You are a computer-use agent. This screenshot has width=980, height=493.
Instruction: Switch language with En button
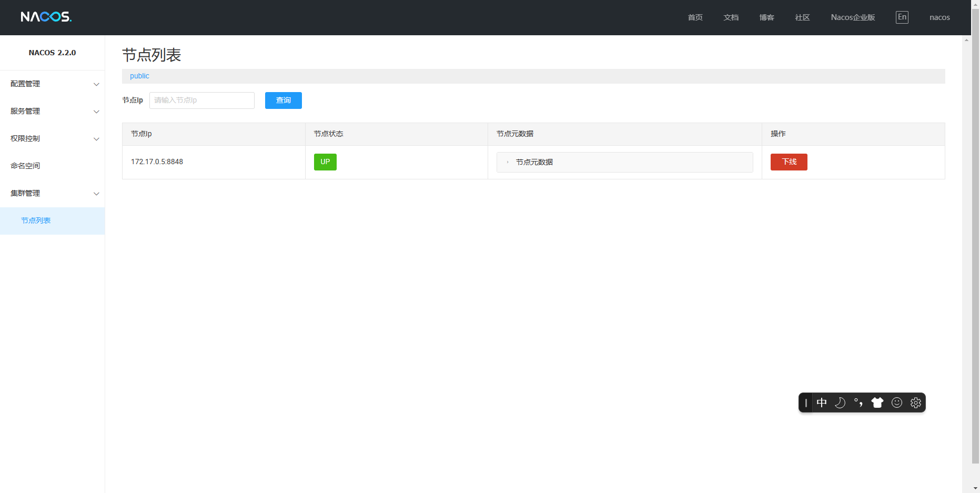tap(902, 17)
